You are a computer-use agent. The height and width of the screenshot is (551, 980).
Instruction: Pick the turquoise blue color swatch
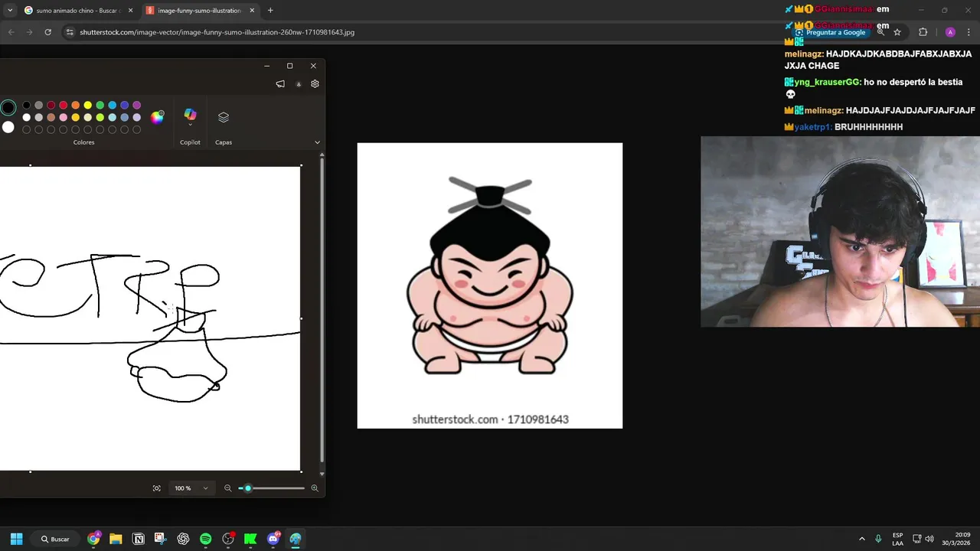(x=113, y=106)
